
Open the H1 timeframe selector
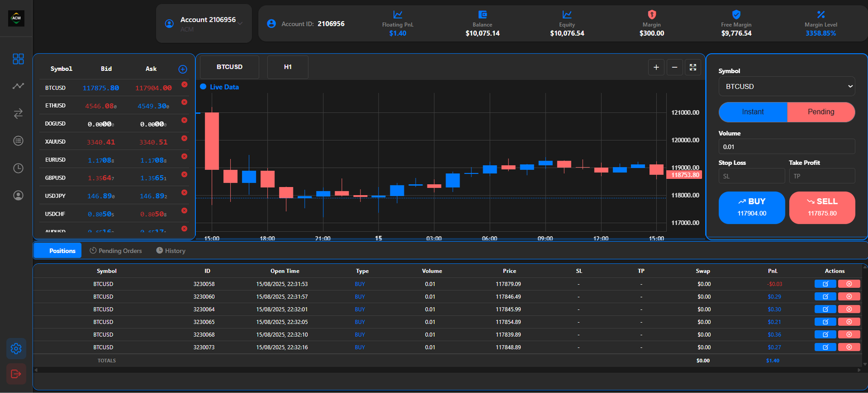click(288, 67)
